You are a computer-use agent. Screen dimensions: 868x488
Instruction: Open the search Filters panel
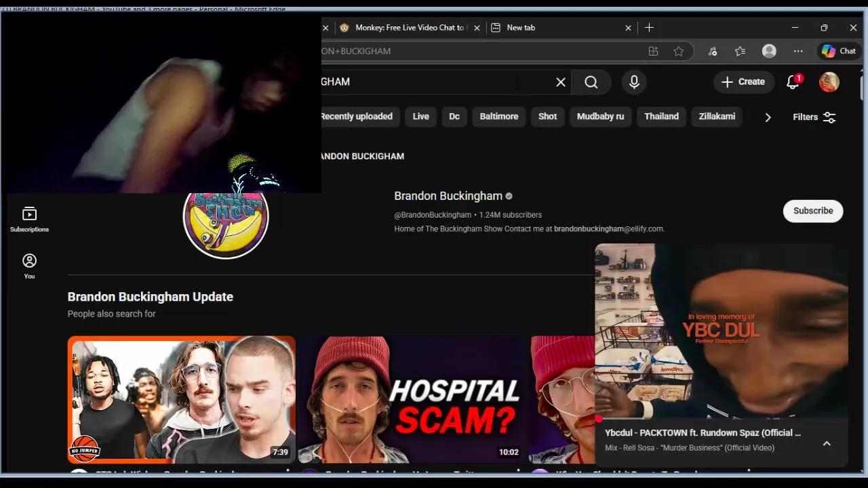click(814, 117)
